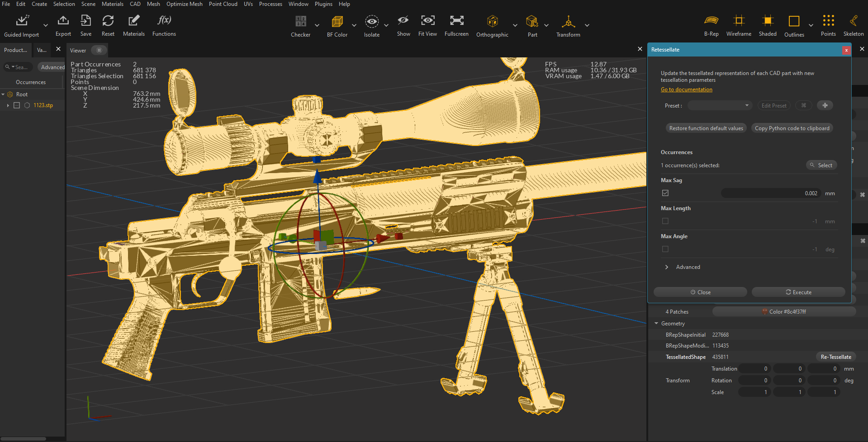Enable the Max Length parameter

[665, 221]
